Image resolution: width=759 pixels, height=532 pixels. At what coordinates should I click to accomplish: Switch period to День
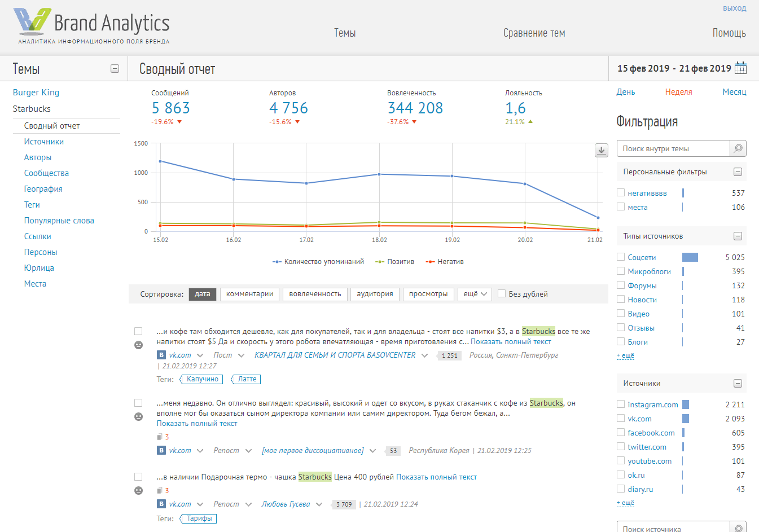(x=626, y=92)
